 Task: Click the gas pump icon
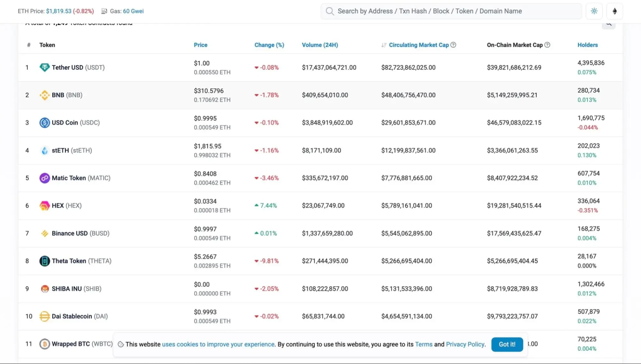[104, 11]
